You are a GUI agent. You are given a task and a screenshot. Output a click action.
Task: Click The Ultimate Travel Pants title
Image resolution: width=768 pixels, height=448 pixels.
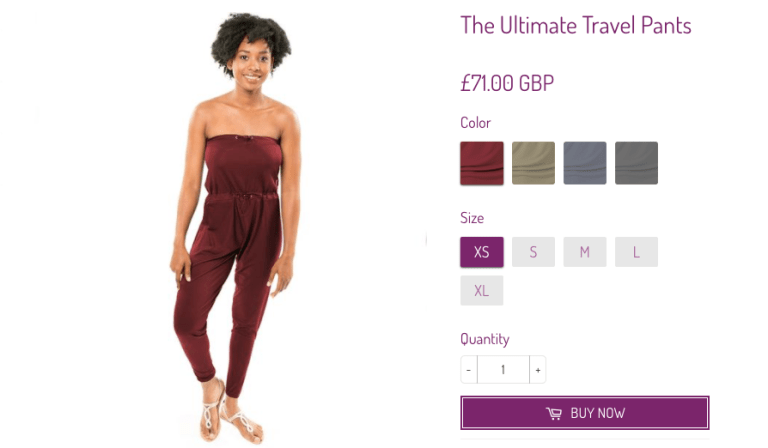pos(576,25)
